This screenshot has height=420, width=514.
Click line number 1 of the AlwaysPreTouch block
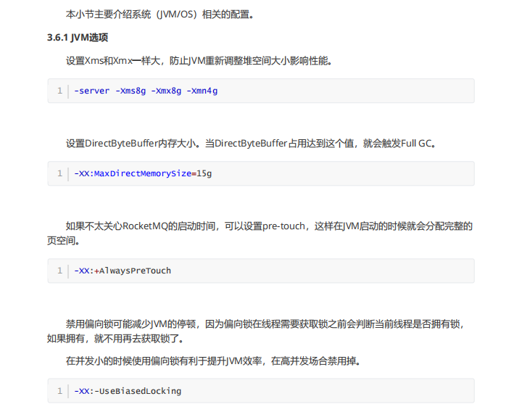59,271
